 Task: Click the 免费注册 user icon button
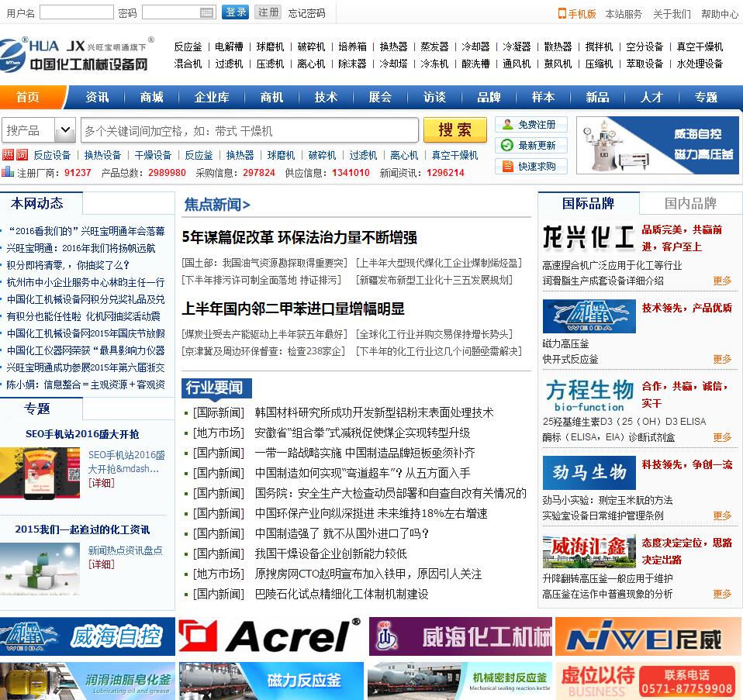tap(531, 125)
